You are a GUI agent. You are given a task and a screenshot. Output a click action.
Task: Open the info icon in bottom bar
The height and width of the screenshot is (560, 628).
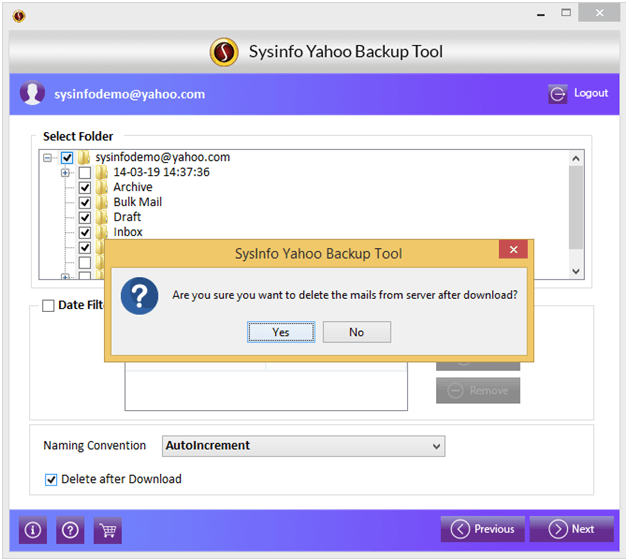[x=33, y=530]
